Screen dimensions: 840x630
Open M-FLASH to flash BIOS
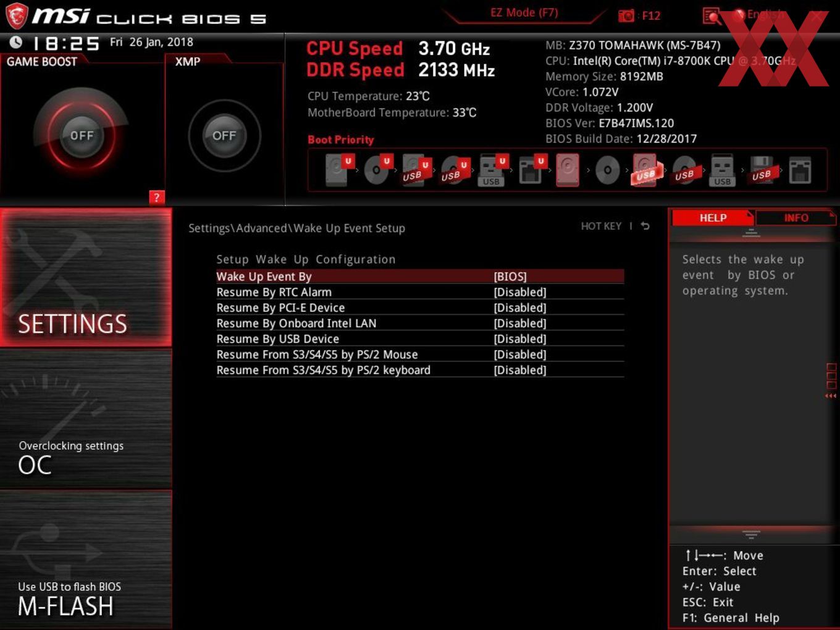coord(86,559)
